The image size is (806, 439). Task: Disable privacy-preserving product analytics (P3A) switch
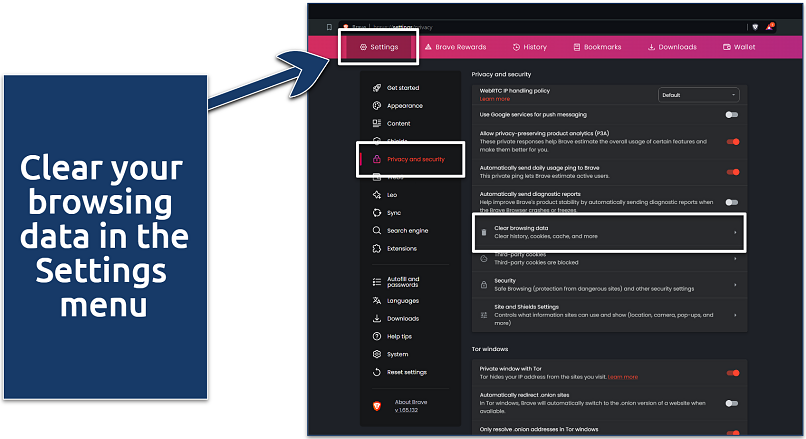[733, 141]
